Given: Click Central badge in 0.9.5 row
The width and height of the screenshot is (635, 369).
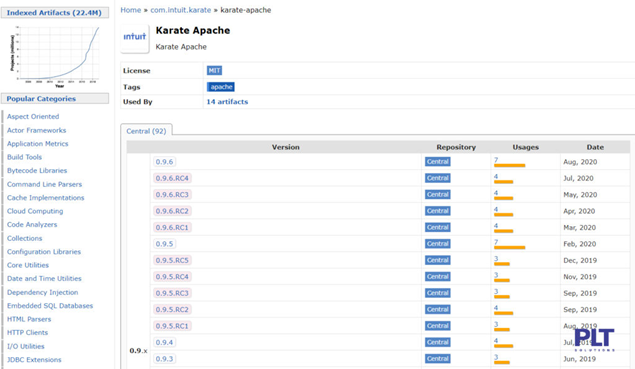Looking at the screenshot, I should (437, 244).
